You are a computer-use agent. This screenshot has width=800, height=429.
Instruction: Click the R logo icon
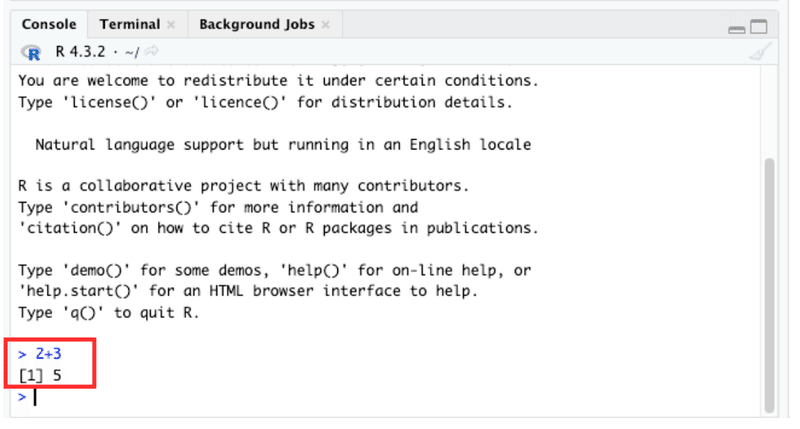[31, 52]
